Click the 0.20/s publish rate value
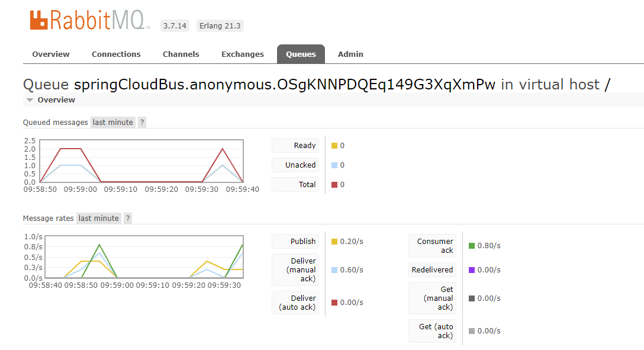644x350 pixels. tap(352, 242)
